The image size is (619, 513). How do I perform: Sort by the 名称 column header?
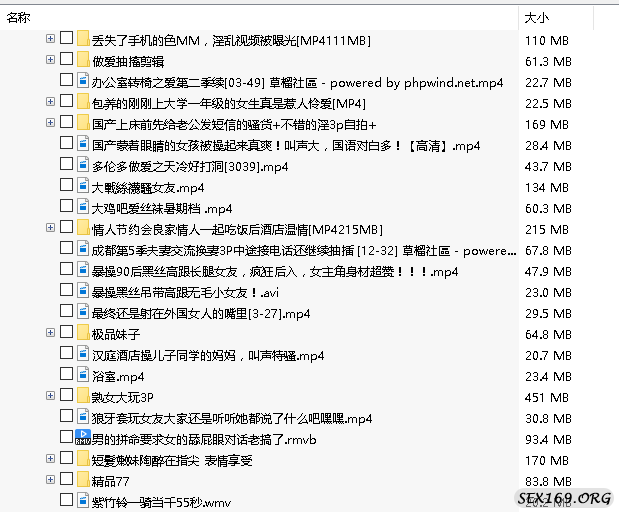[x=18, y=18]
